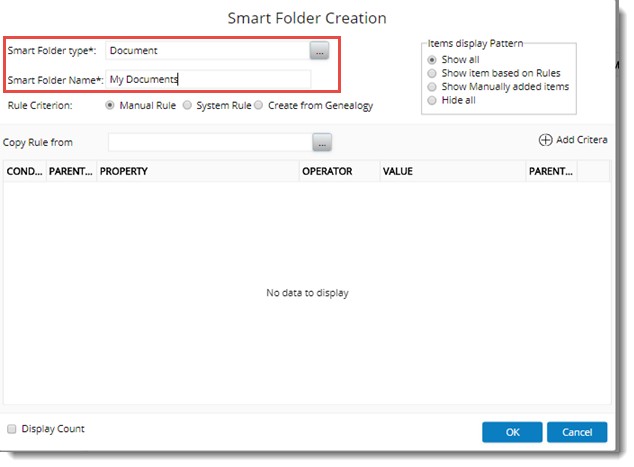Click the Smart Folder type field

click(206, 50)
